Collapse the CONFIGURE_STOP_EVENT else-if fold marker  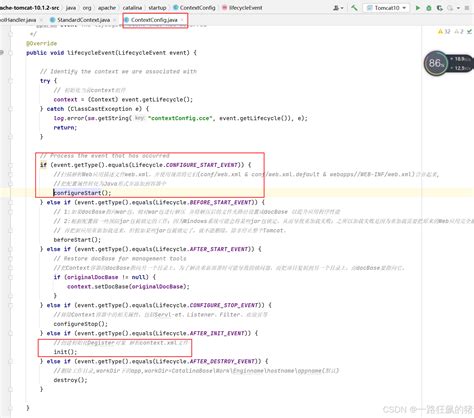click(x=11, y=305)
